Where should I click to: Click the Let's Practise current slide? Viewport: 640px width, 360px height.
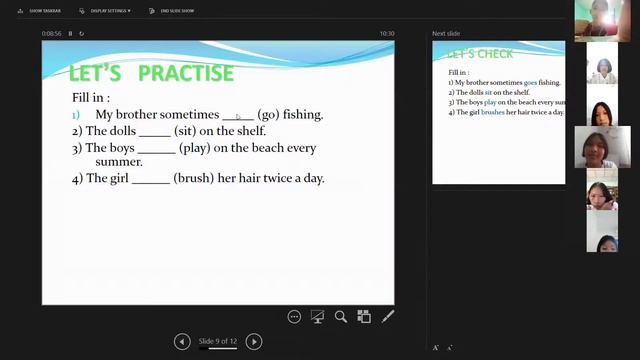click(x=218, y=172)
